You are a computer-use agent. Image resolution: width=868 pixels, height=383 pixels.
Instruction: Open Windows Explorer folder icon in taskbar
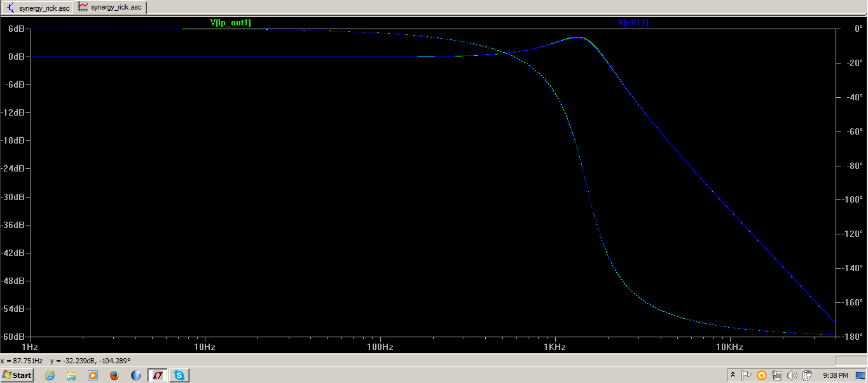pos(71,375)
